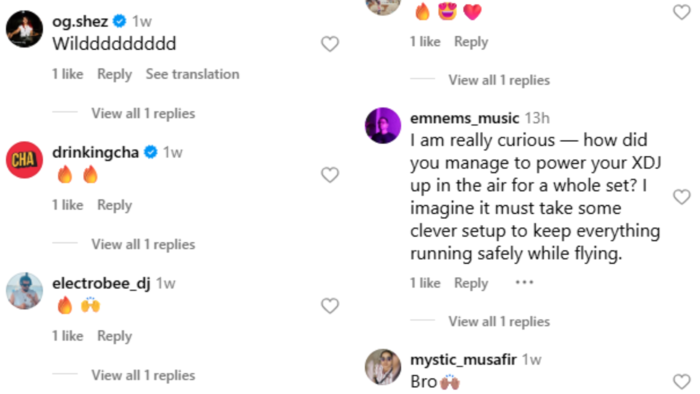Open drinkingcha CHA profile avatar
Viewport: 700px width, 394px height.
(25, 160)
